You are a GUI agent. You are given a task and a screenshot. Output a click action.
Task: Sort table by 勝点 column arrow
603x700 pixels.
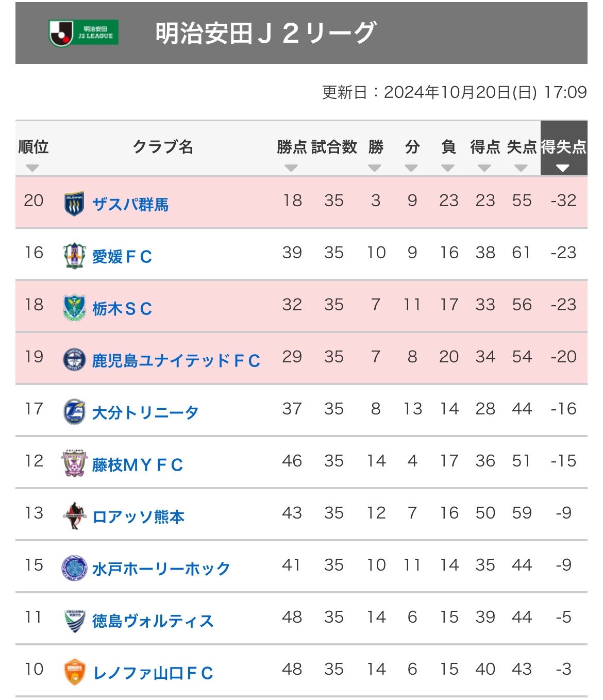pyautogui.click(x=291, y=168)
